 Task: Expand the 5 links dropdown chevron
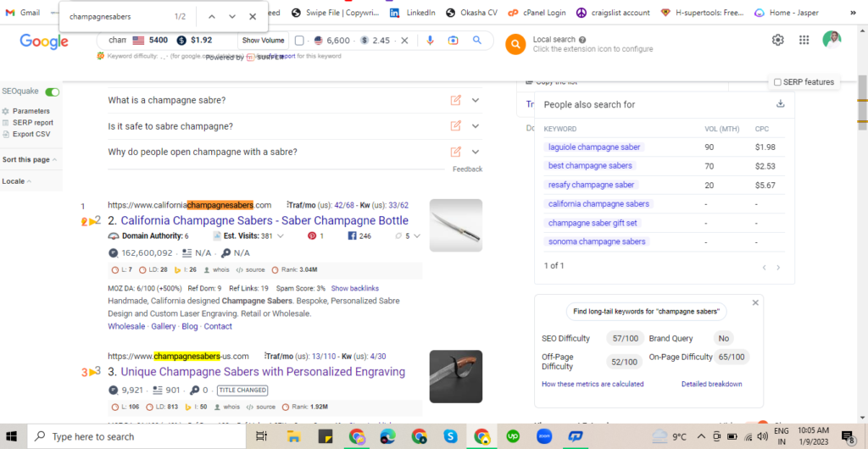click(x=416, y=236)
